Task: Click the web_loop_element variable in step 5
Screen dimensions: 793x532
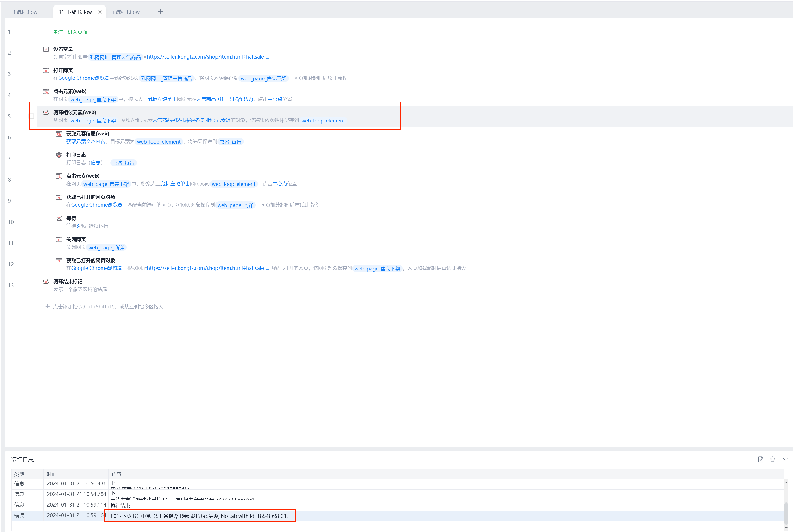Action: point(323,121)
